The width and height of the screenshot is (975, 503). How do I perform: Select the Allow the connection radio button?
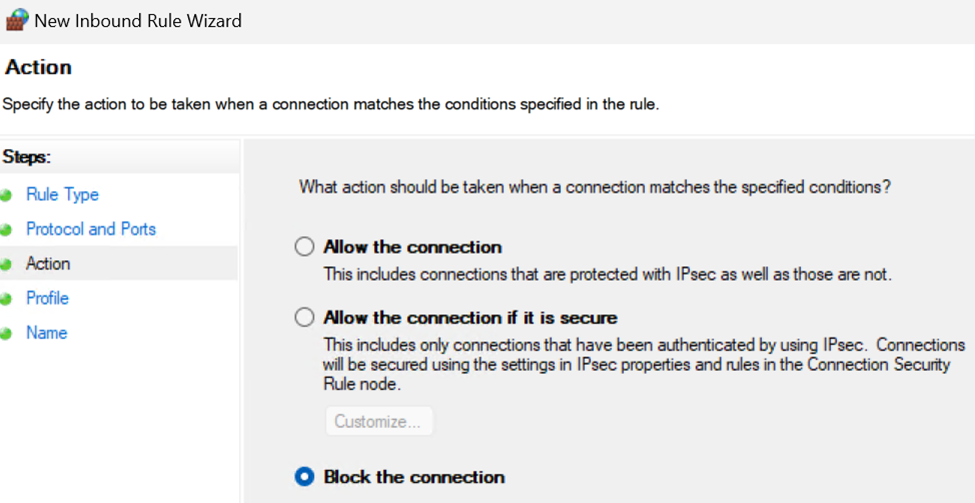[x=305, y=247]
